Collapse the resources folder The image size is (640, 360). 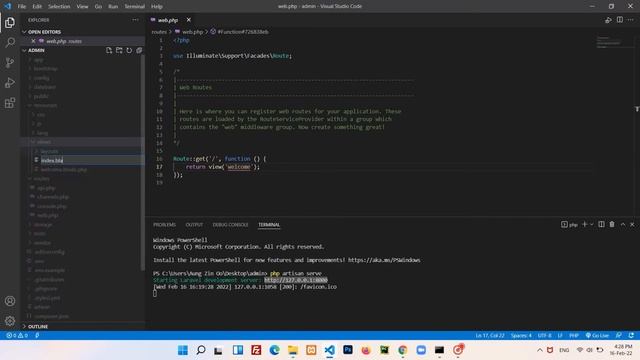pyautogui.click(x=45, y=105)
